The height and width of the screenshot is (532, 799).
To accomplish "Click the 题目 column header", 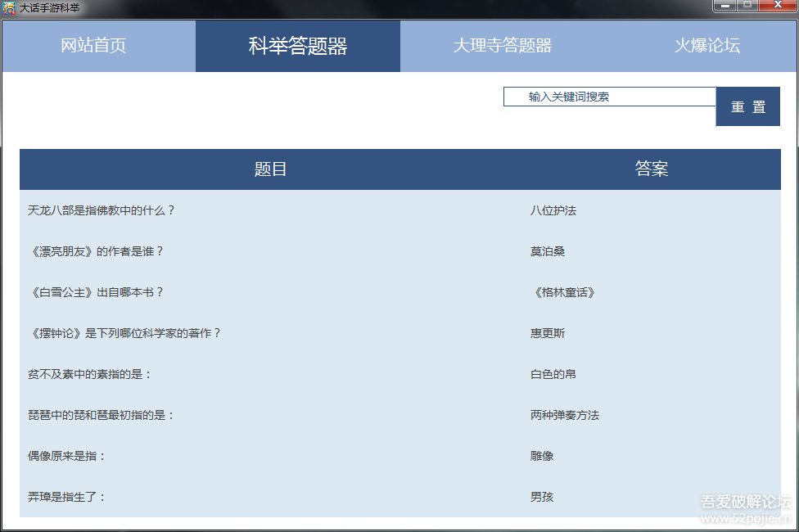I will coord(271,169).
